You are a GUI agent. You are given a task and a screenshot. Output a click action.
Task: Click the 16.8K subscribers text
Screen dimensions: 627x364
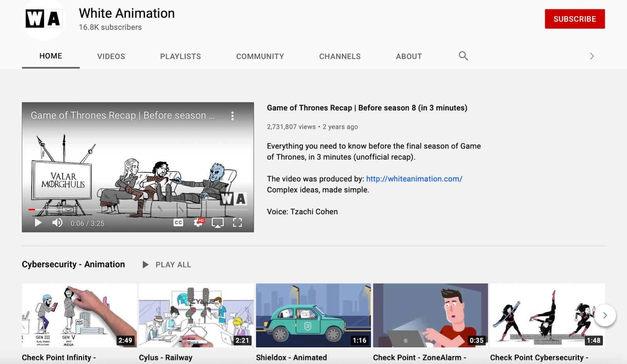(x=110, y=27)
